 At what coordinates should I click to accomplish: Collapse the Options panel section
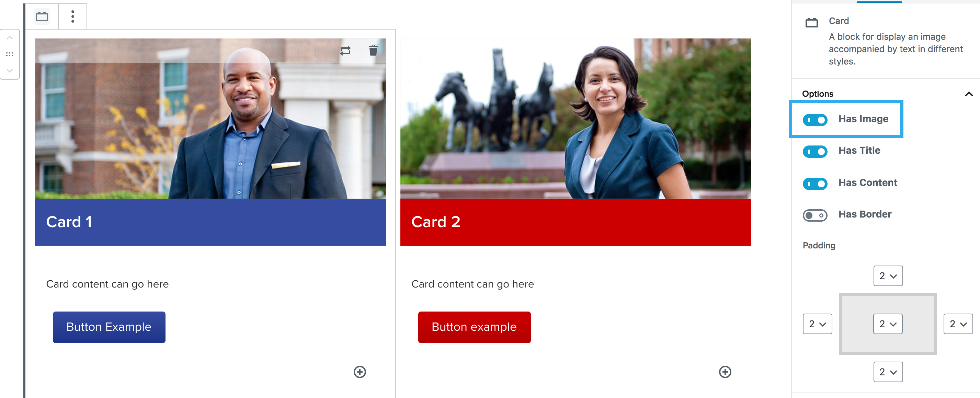tap(969, 94)
